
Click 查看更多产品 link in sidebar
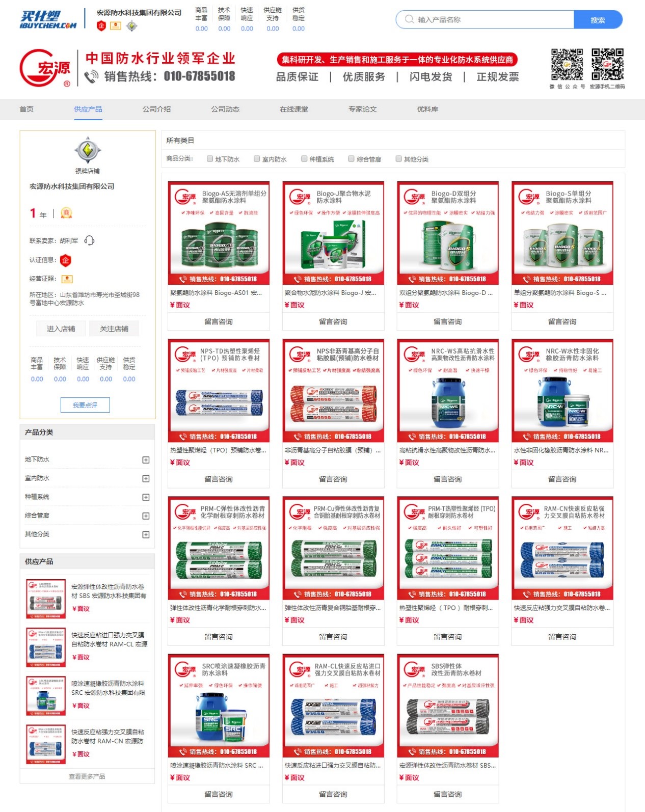coord(87,776)
